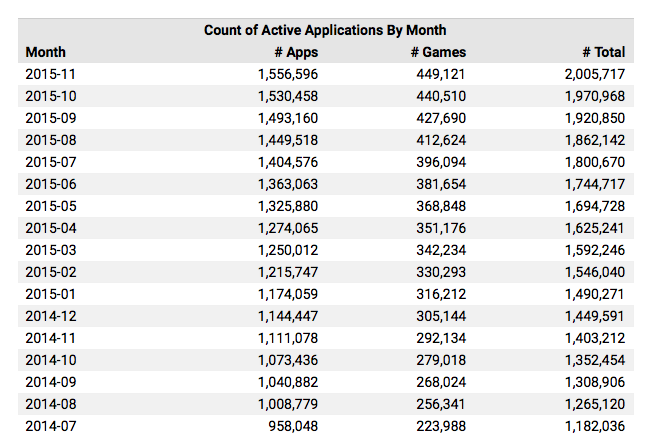The image size is (649, 437).
Task: Select the 2015-06 month cell
Action: 51,184
